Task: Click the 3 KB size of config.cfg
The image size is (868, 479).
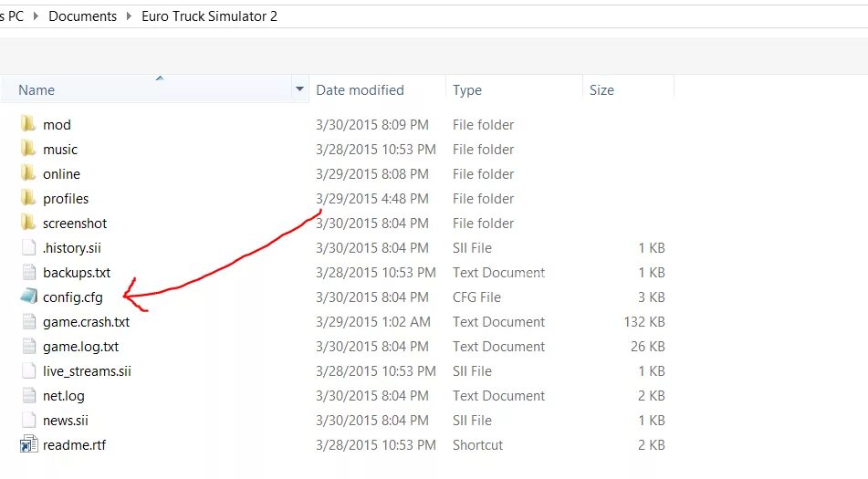Action: [x=651, y=297]
